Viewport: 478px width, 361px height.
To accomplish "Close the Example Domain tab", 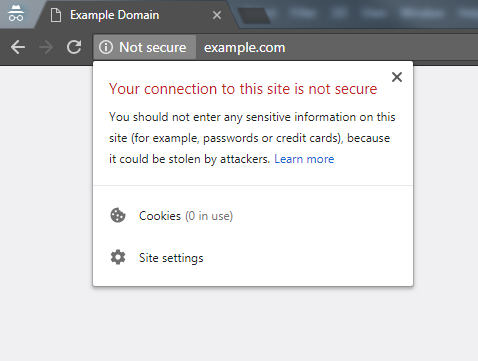I will click(217, 15).
